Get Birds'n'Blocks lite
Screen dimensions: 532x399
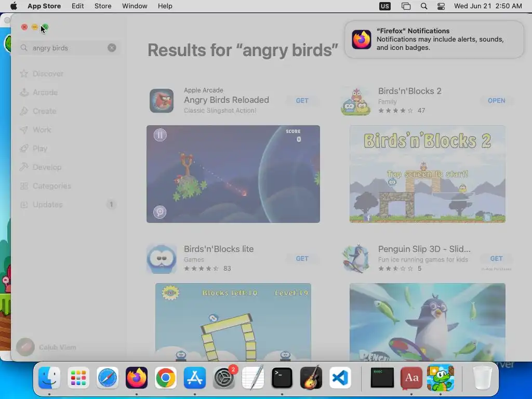302,259
